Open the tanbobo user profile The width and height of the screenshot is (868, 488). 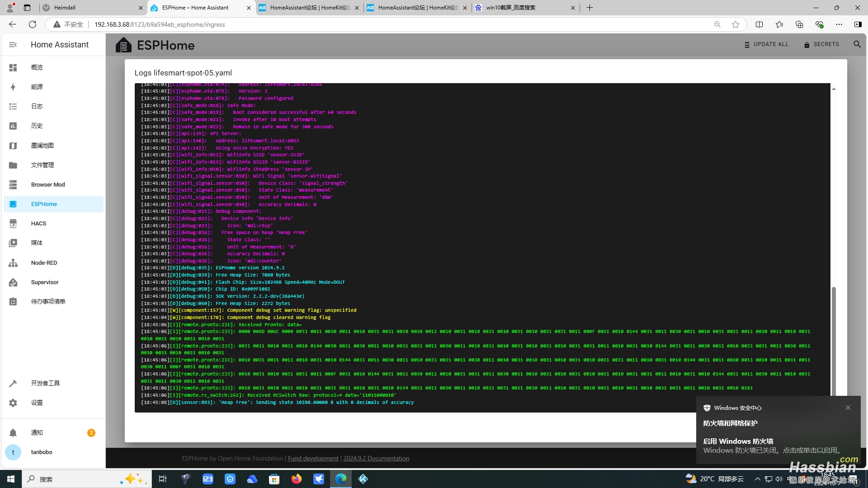(54, 452)
